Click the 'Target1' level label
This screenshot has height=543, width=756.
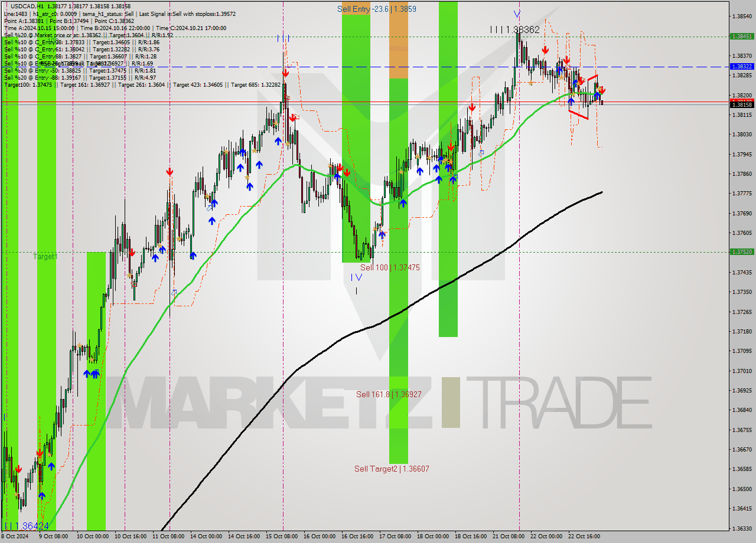[x=45, y=256]
